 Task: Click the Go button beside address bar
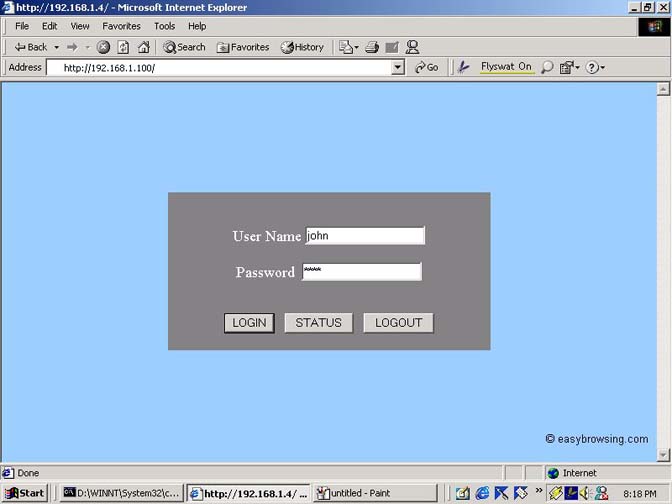pyautogui.click(x=426, y=67)
